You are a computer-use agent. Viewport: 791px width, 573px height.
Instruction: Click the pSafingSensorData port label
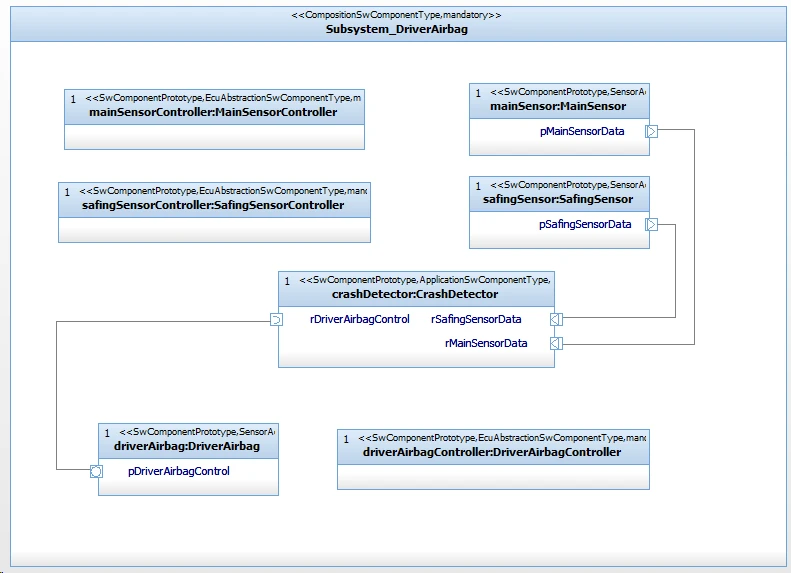585,224
